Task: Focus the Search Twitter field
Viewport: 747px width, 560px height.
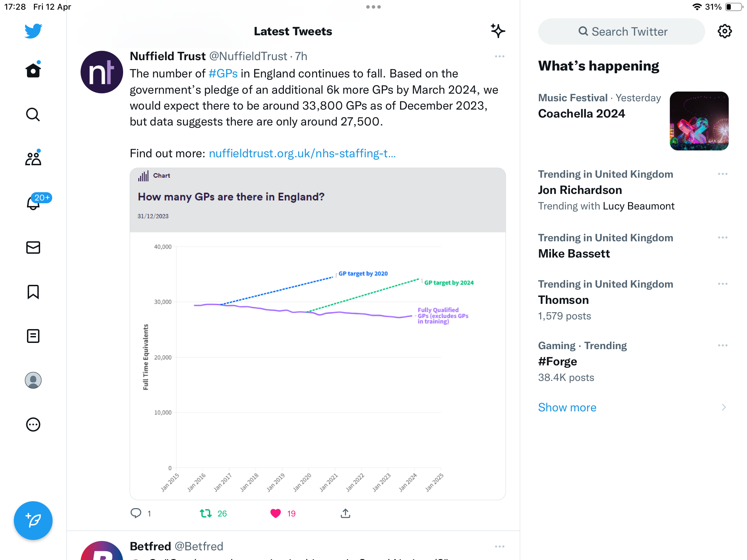Action: [621, 31]
